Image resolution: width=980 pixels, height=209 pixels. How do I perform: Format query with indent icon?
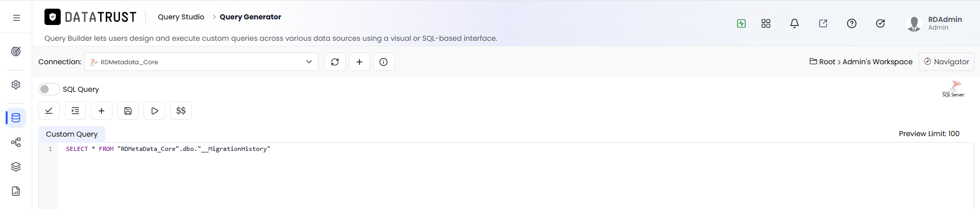click(75, 111)
